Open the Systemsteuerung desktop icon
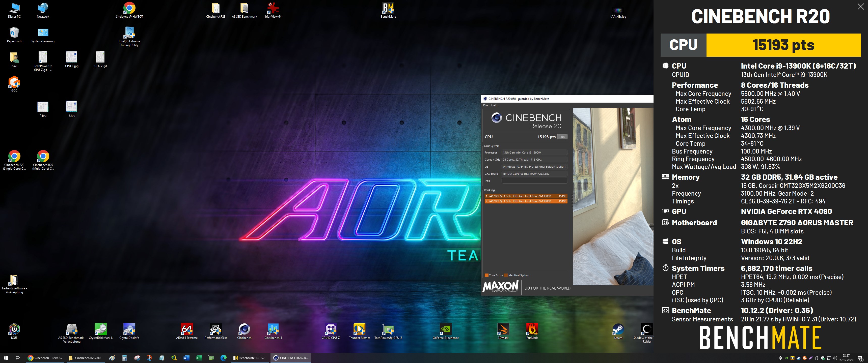The image size is (868, 363). pyautogui.click(x=43, y=35)
